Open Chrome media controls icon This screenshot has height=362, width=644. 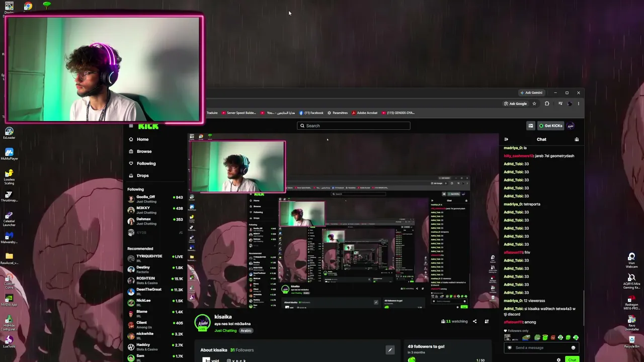[560, 104]
